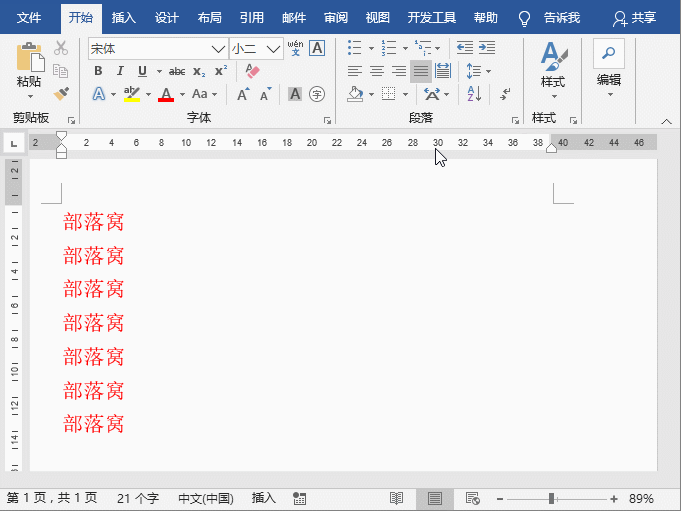Center align the paragraph

377,71
